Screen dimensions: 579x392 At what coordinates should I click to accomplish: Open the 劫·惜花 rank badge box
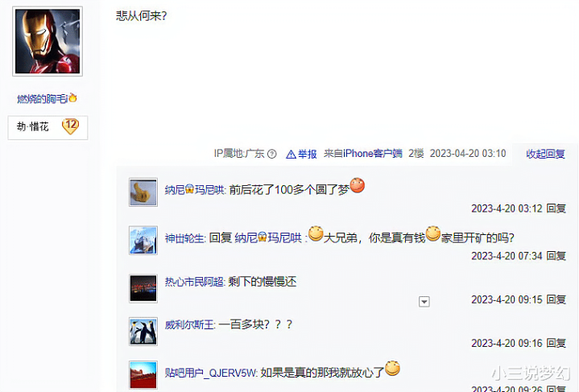pos(48,128)
